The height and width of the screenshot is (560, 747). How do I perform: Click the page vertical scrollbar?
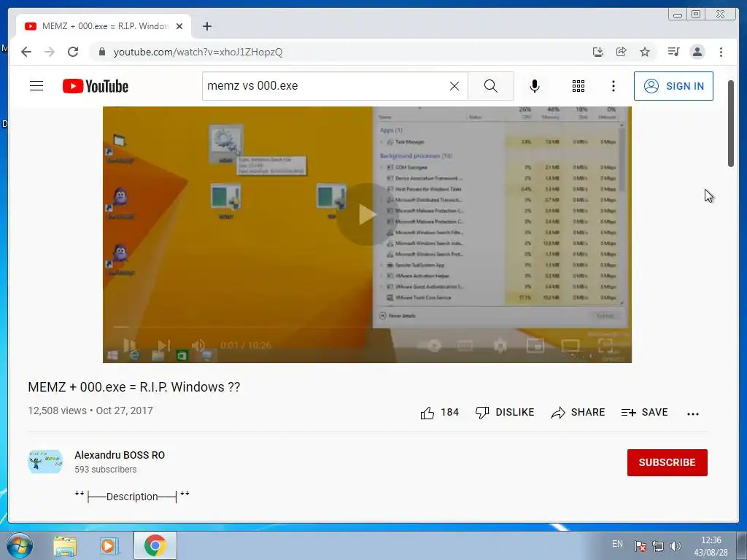pos(731,124)
